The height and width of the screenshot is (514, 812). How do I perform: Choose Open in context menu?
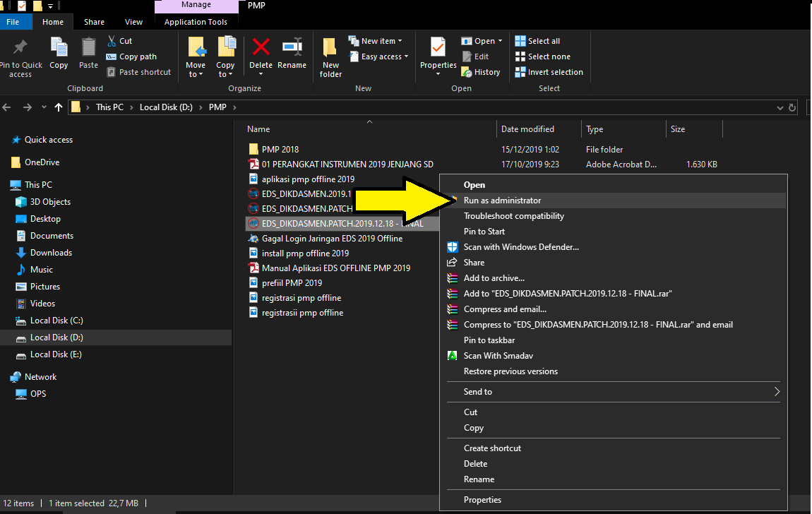pos(474,185)
